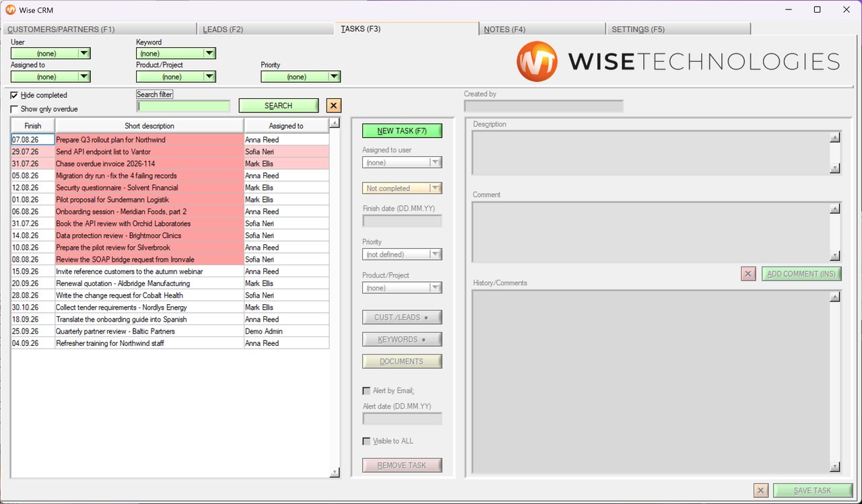Open the Notes (F4) tab
Screen dimensions: 862x504
click(x=542, y=29)
